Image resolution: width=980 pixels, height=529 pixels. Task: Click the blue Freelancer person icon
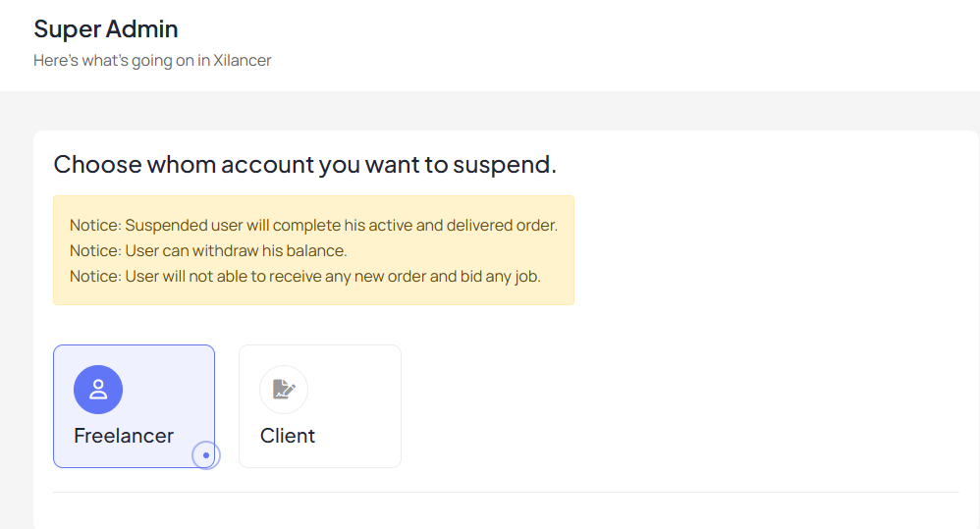tap(98, 390)
